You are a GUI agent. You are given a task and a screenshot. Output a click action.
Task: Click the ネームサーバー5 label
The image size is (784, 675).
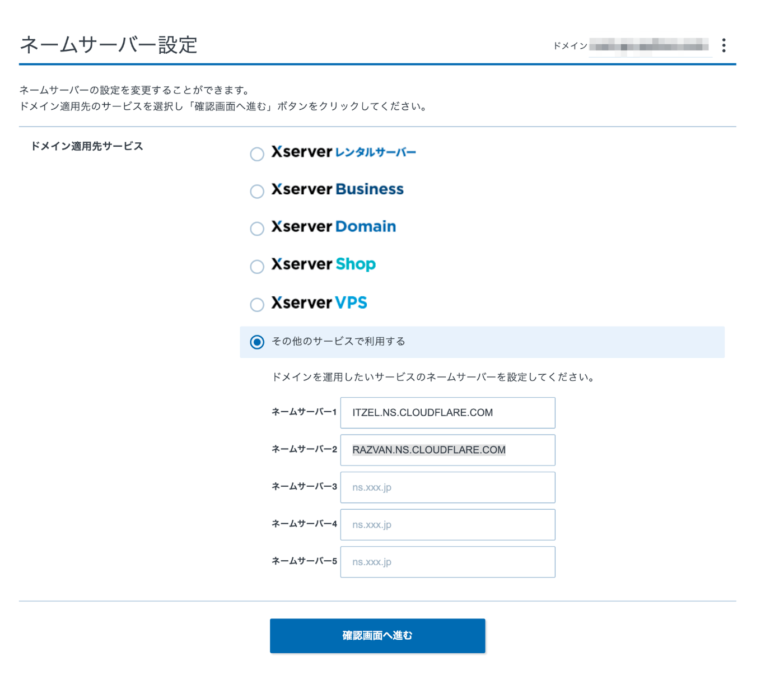click(x=304, y=561)
